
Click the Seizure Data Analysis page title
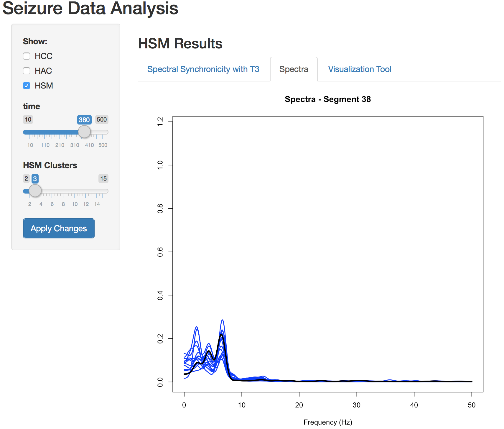[x=90, y=8]
